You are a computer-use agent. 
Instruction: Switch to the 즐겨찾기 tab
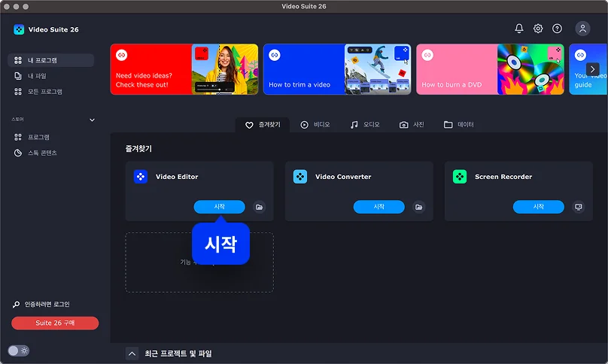(263, 124)
